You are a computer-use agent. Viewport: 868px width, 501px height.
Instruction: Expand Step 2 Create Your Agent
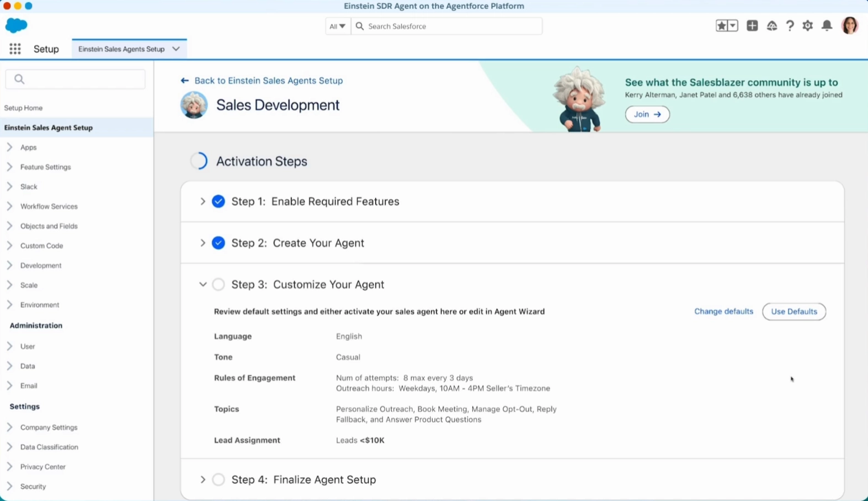pyautogui.click(x=203, y=243)
